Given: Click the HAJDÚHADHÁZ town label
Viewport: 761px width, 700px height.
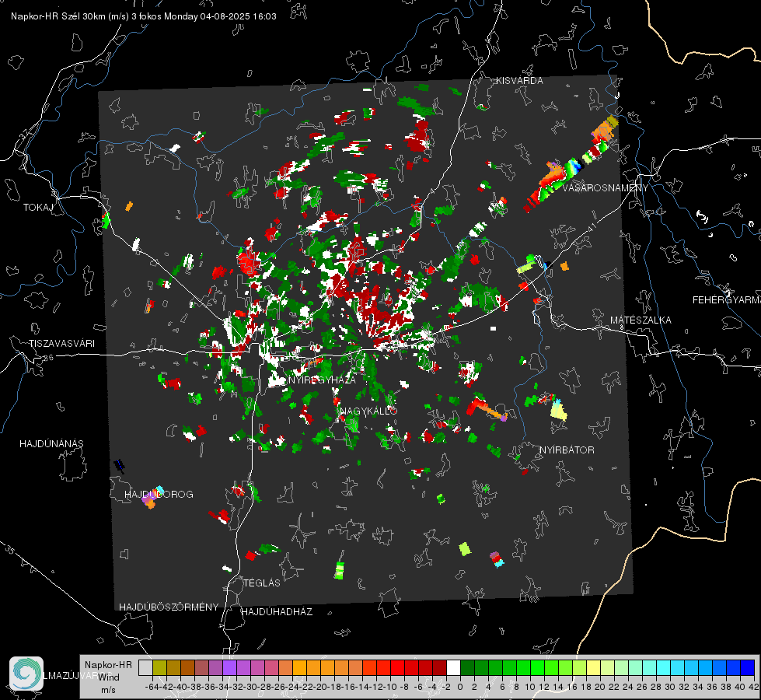Looking at the screenshot, I should click(277, 612).
